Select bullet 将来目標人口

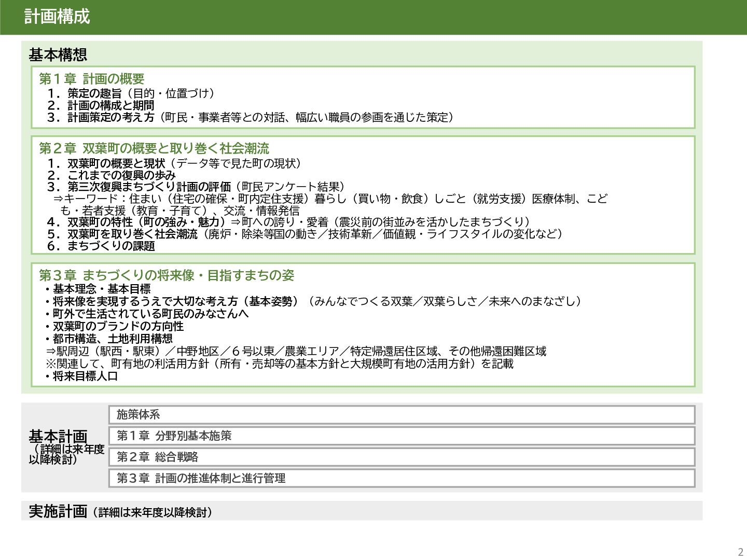coord(81,376)
